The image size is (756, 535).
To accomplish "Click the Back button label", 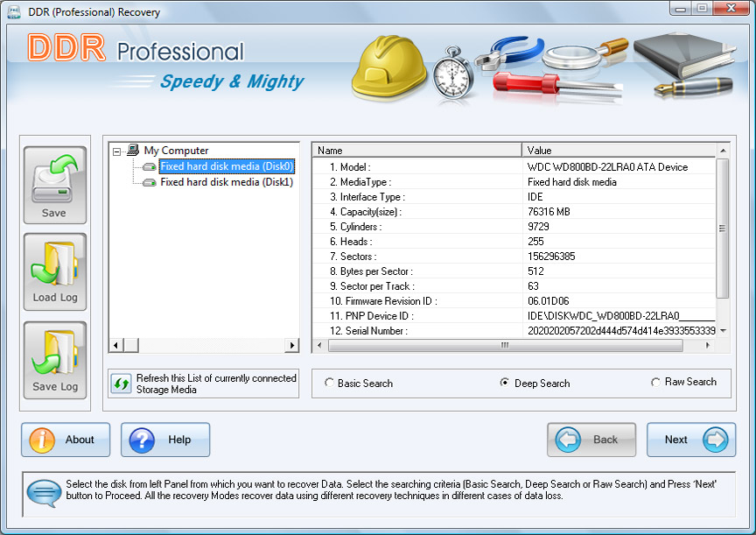I will (x=605, y=440).
